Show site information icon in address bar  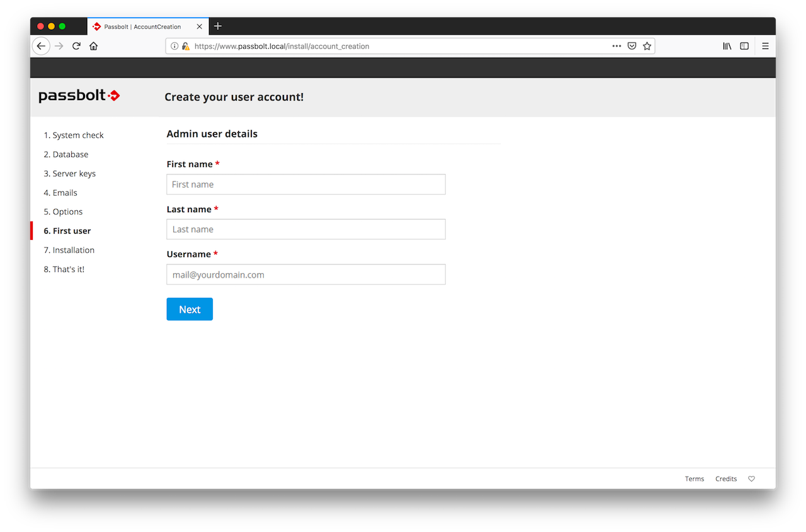174,46
